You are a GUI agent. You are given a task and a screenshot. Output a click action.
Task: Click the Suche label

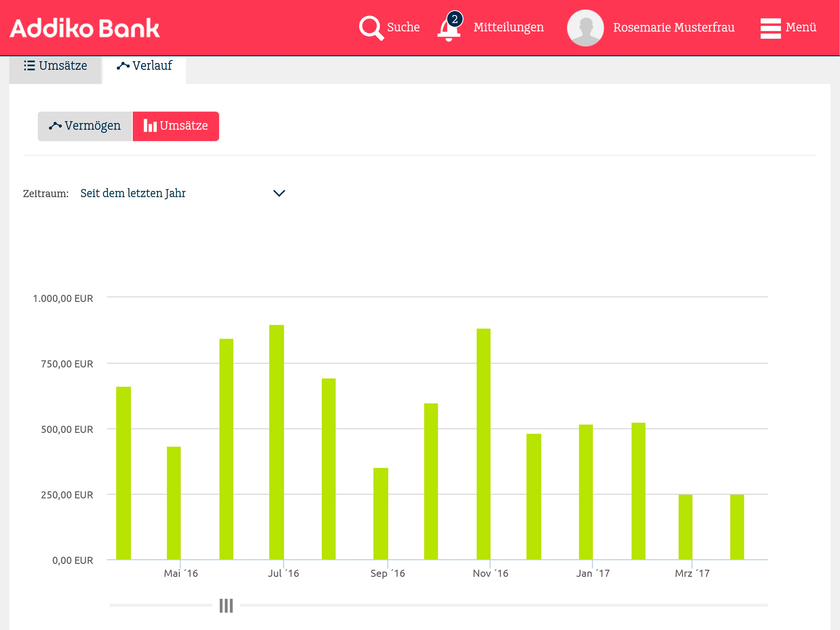(403, 27)
